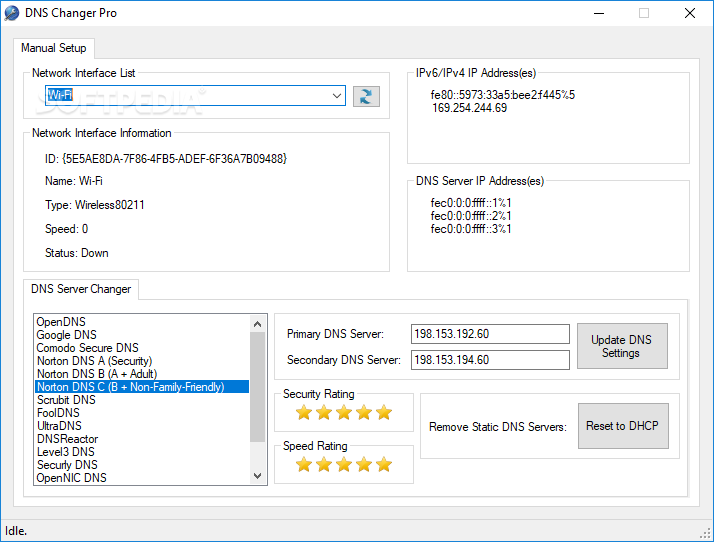This screenshot has width=714, height=542.
Task: Click the first Speed Rating star
Action: tap(304, 465)
